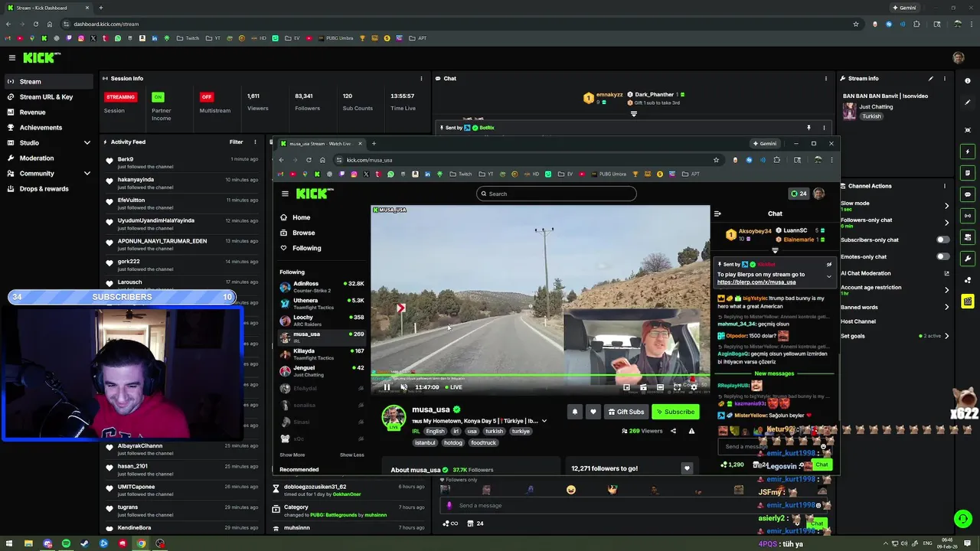
Task: Select Killayda in Following list
Action: click(x=322, y=354)
